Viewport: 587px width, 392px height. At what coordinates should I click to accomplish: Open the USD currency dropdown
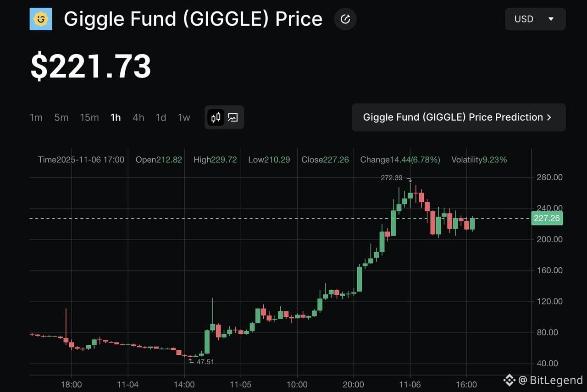pyautogui.click(x=535, y=19)
